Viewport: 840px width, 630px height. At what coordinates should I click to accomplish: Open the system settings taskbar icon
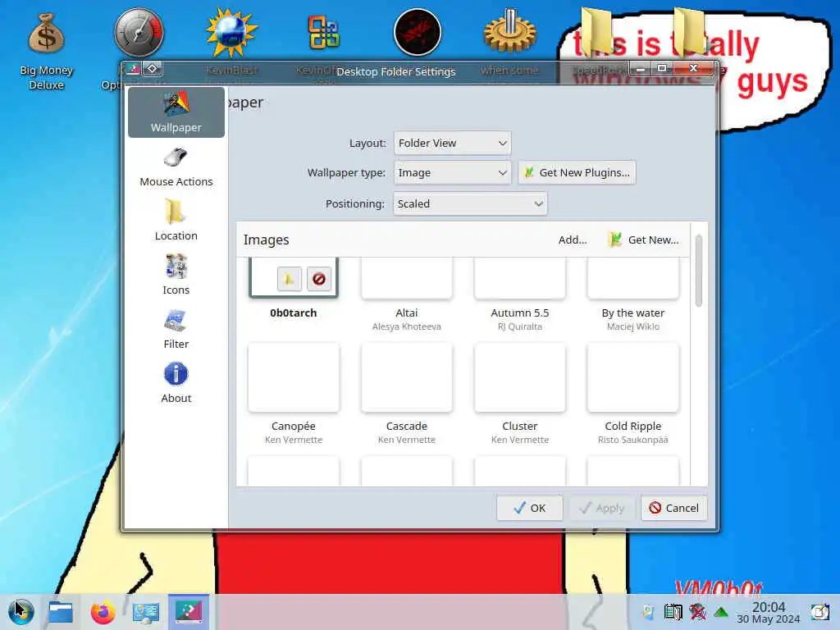146,612
